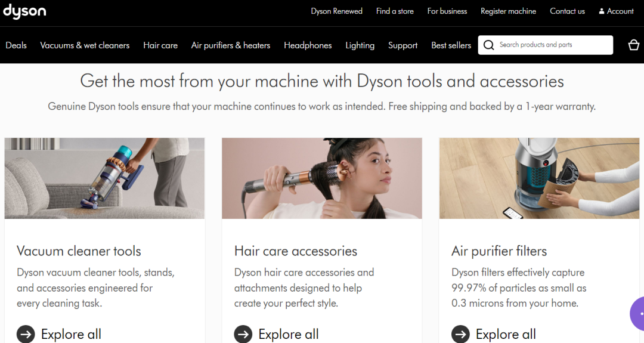644x343 pixels.
Task: Open the Deals menu
Action: [x=16, y=45]
